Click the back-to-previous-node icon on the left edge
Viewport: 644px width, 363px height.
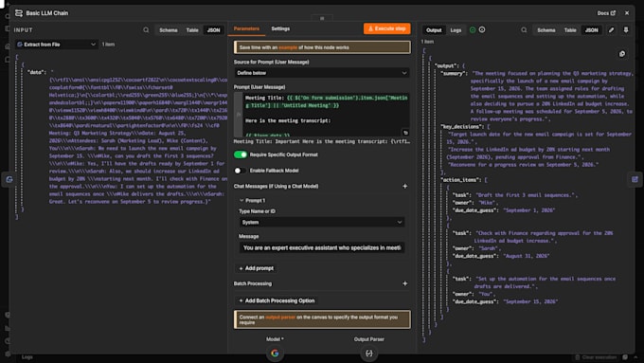pos(9,179)
